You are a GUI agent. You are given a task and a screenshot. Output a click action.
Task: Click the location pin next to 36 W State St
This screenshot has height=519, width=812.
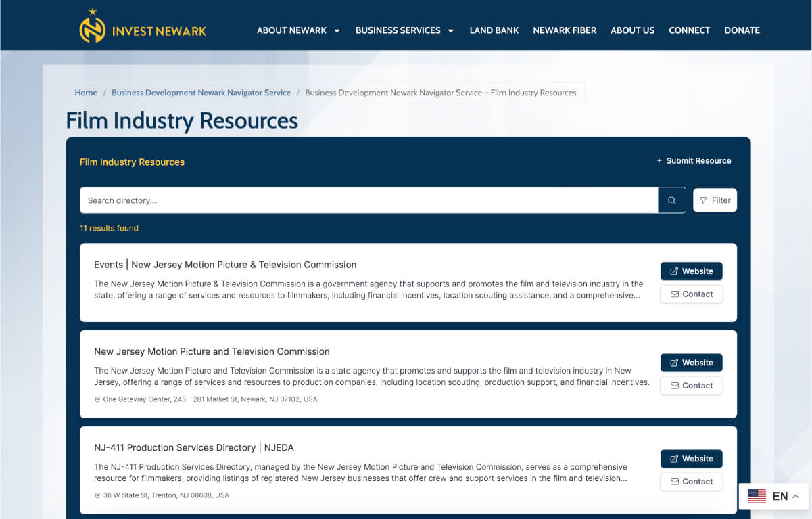tap(97, 495)
